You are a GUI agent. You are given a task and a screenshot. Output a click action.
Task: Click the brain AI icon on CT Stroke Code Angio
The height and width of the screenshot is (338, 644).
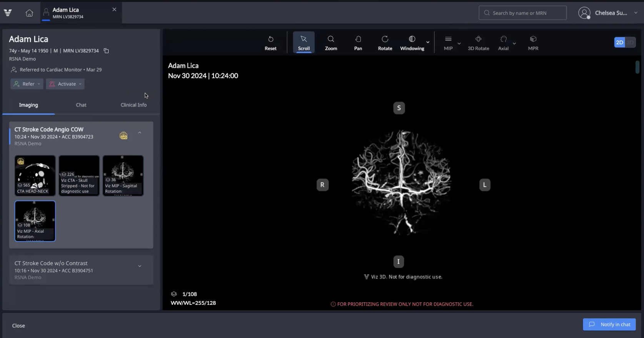(x=123, y=136)
